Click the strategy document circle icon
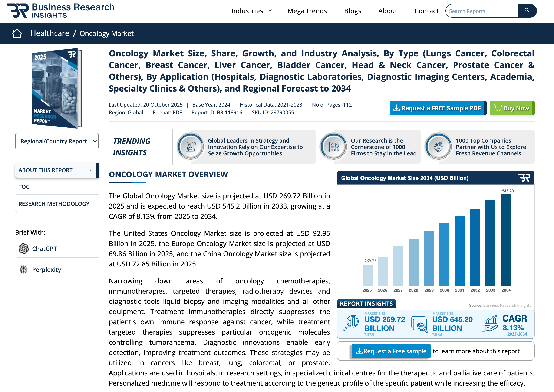Screen dimensions: 554x392 pyautogui.click(x=191, y=146)
